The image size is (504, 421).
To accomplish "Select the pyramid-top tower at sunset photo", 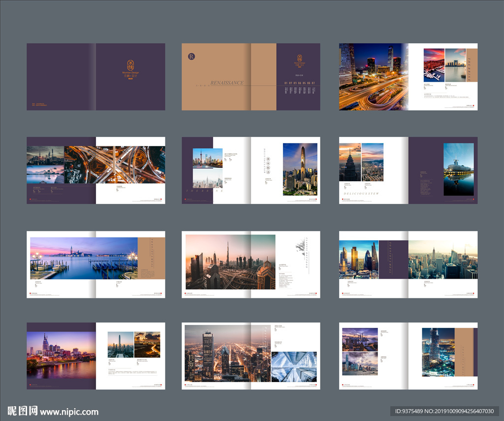I will pyautogui.click(x=350, y=162).
